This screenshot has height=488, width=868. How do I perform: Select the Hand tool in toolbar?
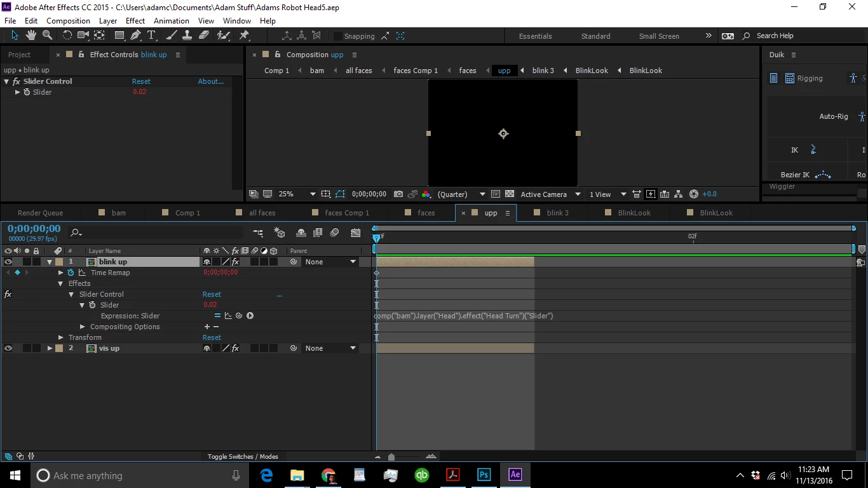pyautogui.click(x=31, y=36)
